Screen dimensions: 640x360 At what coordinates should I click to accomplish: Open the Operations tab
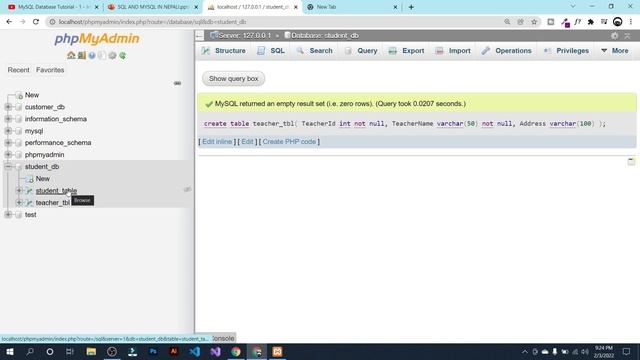click(507, 51)
